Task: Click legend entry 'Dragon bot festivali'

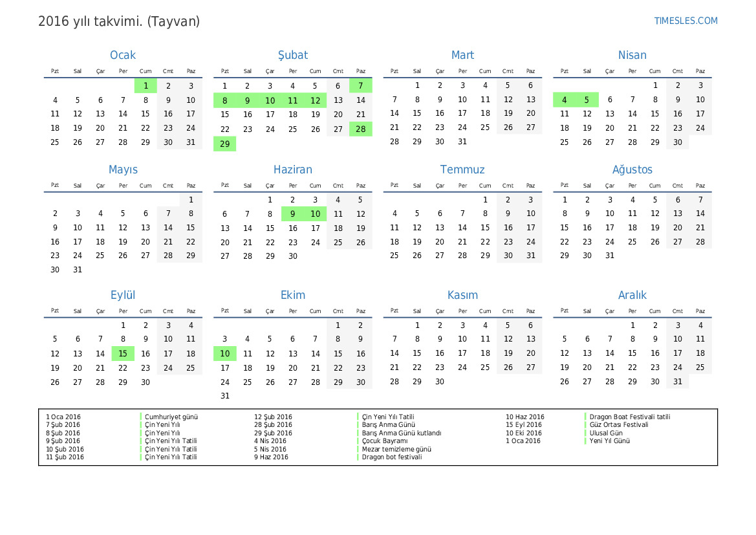Action: tap(392, 457)
